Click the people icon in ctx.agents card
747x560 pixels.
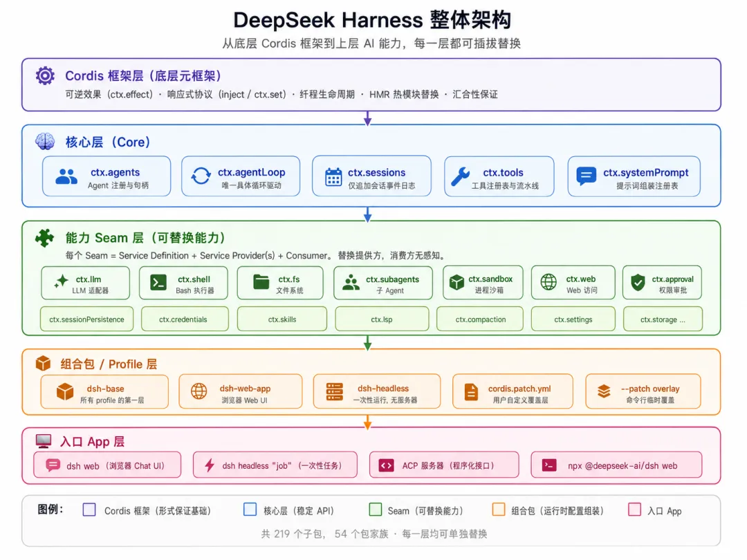click(x=66, y=177)
